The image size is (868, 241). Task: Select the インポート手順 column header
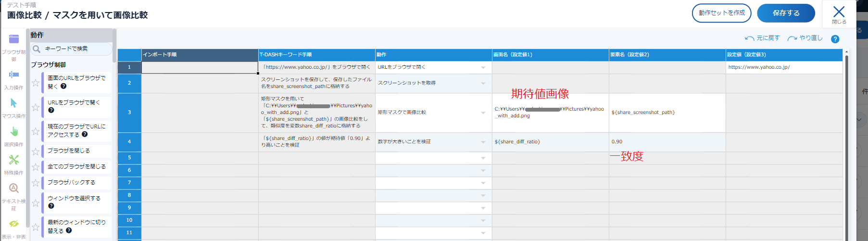[x=200, y=55]
